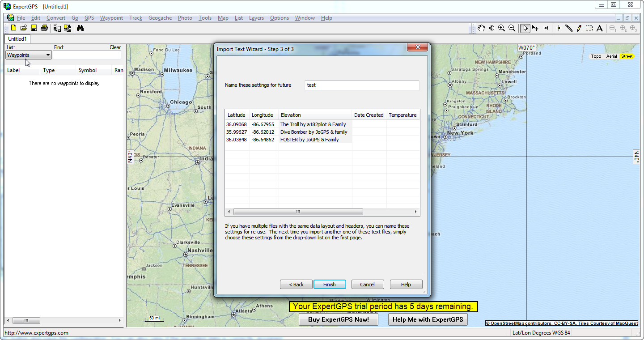This screenshot has height=340, width=644.
Task: Click the preview table horizontal scrollbar thumb
Action: click(x=298, y=212)
